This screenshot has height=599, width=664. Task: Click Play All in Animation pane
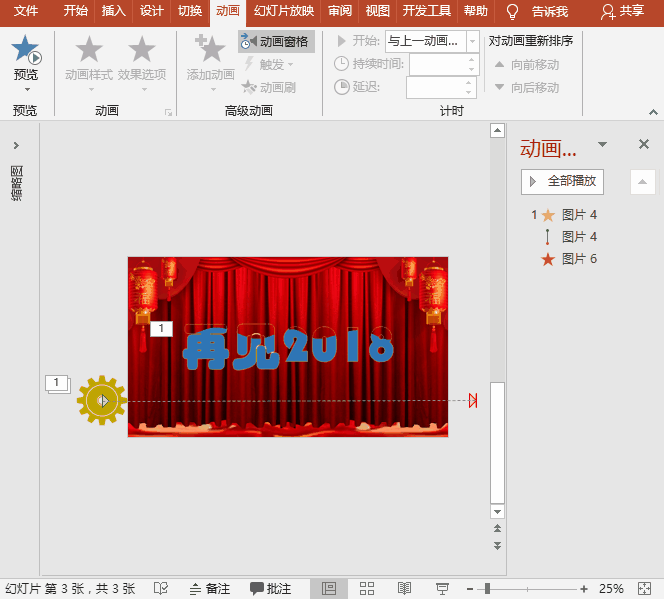pyautogui.click(x=562, y=182)
